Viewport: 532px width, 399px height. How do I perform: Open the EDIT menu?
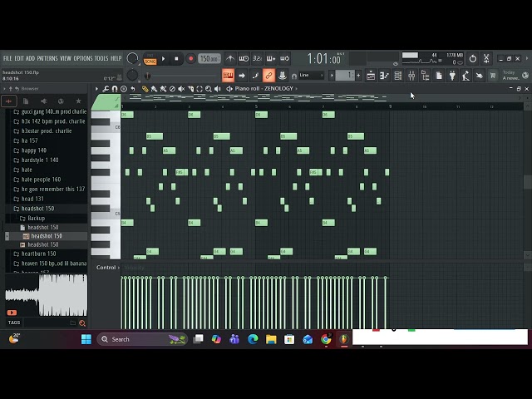pyautogui.click(x=19, y=58)
